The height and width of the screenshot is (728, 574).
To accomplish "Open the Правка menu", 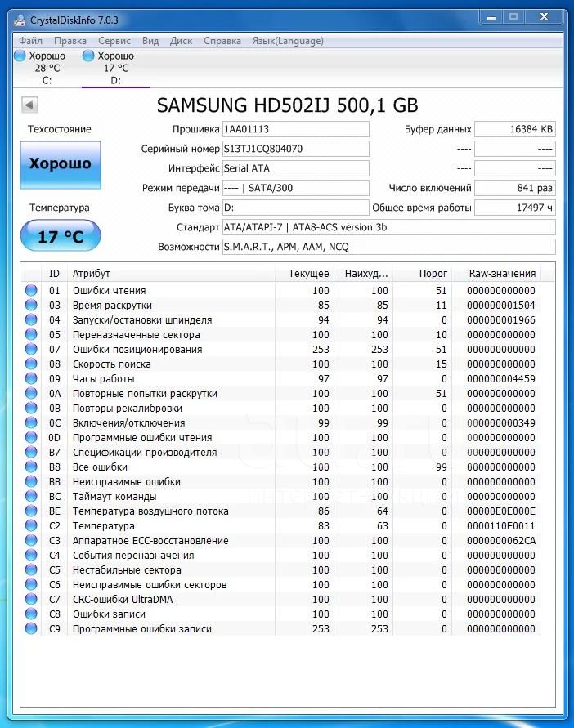I will [70, 41].
